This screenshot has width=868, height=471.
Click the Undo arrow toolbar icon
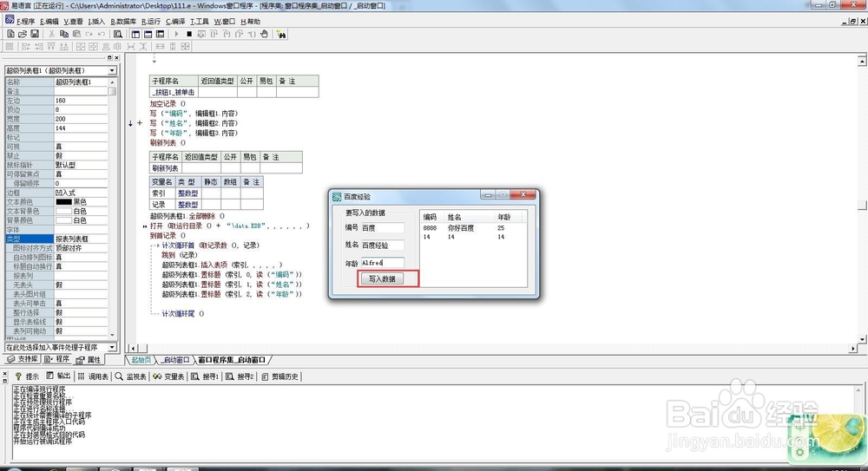coord(101,34)
